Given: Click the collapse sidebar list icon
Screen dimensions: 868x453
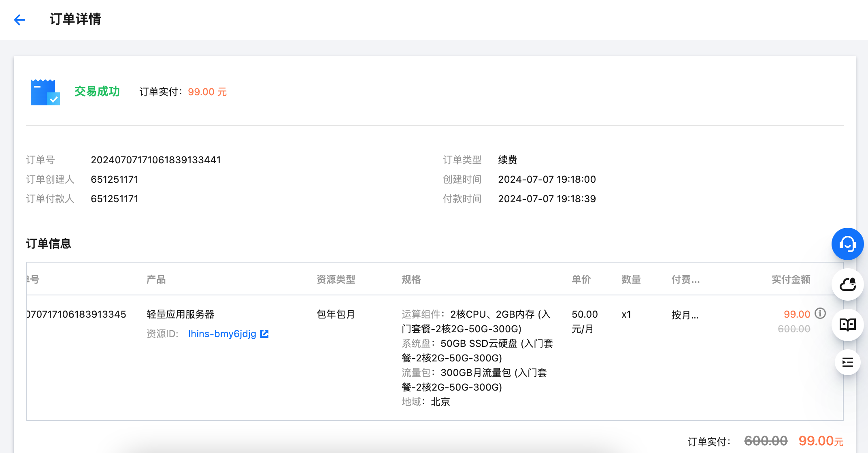Looking at the screenshot, I should coord(847,362).
